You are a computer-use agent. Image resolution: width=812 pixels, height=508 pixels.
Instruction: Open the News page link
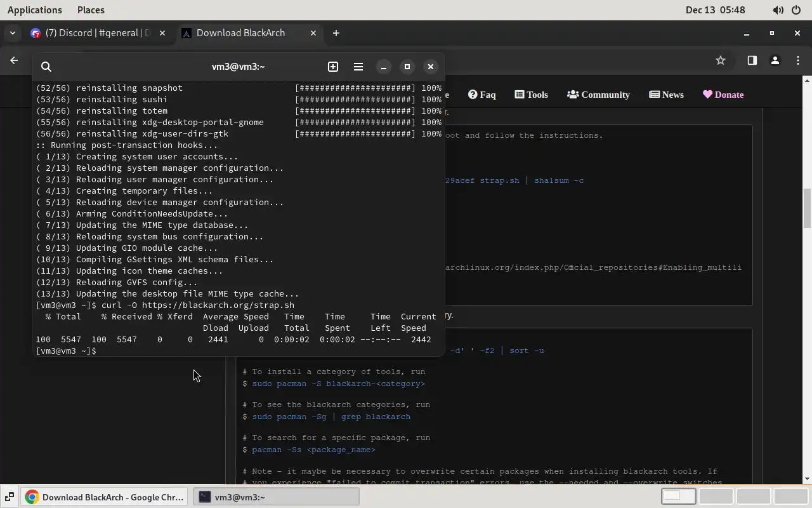pyautogui.click(x=666, y=95)
